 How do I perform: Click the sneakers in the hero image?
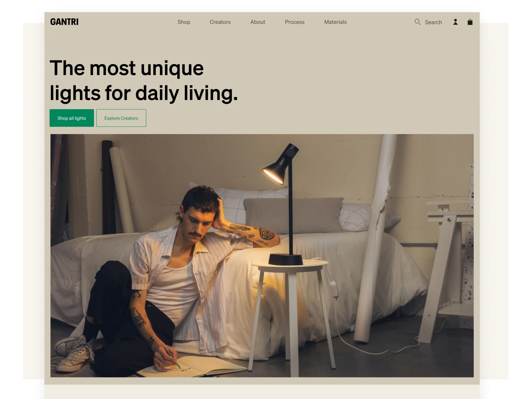[74, 354]
